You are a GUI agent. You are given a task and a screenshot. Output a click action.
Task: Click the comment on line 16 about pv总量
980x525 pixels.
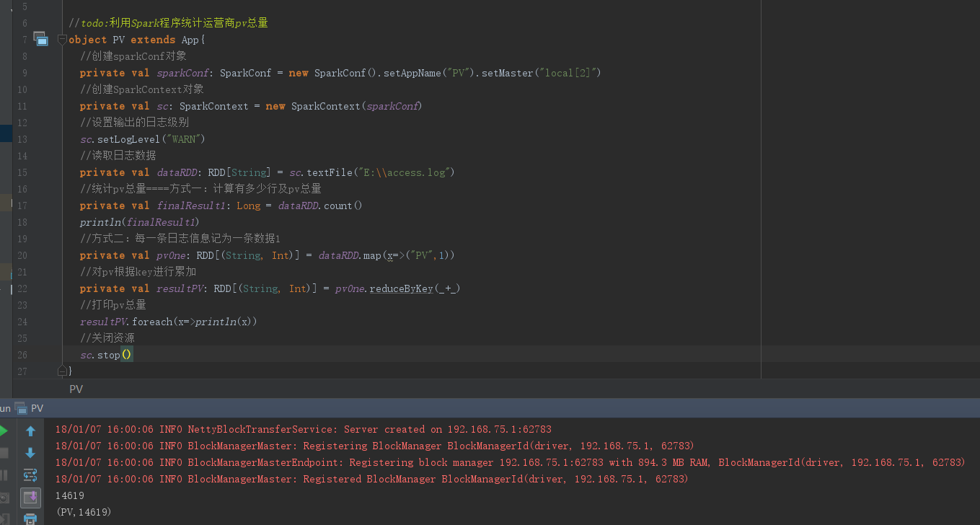click(200, 189)
